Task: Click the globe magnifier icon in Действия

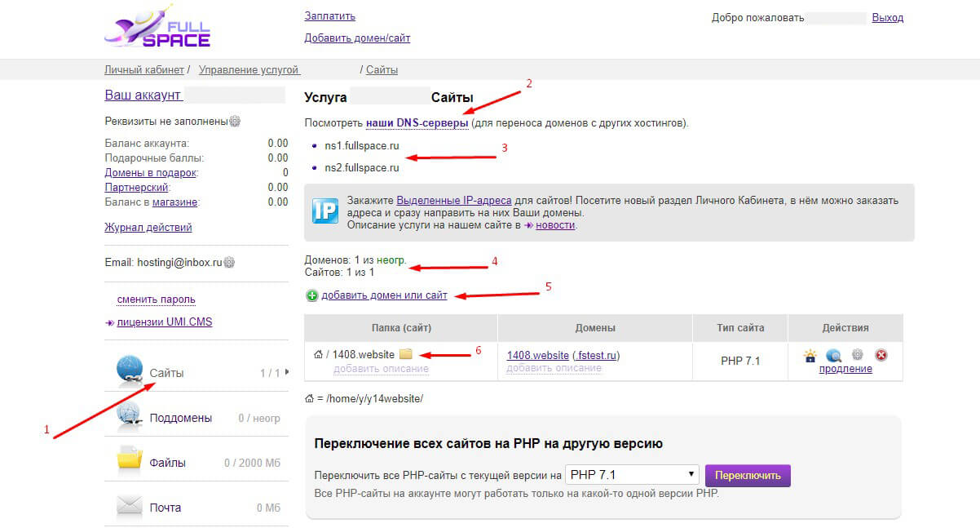Action: click(x=833, y=355)
